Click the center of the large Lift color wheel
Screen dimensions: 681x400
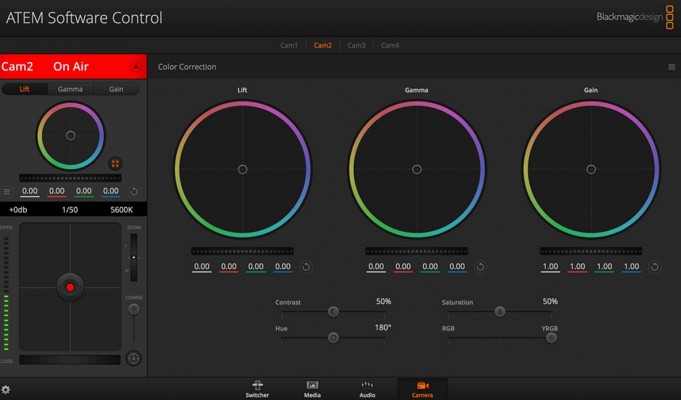click(242, 169)
